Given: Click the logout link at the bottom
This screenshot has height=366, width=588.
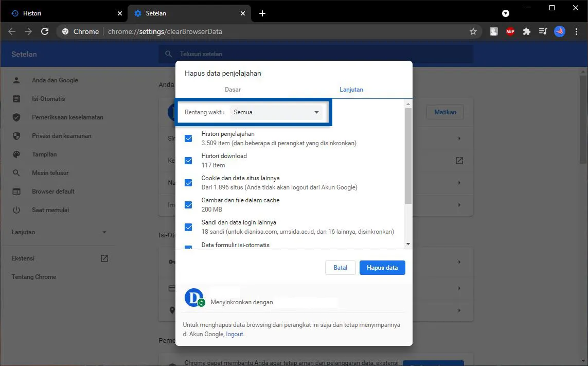Looking at the screenshot, I should (235, 334).
